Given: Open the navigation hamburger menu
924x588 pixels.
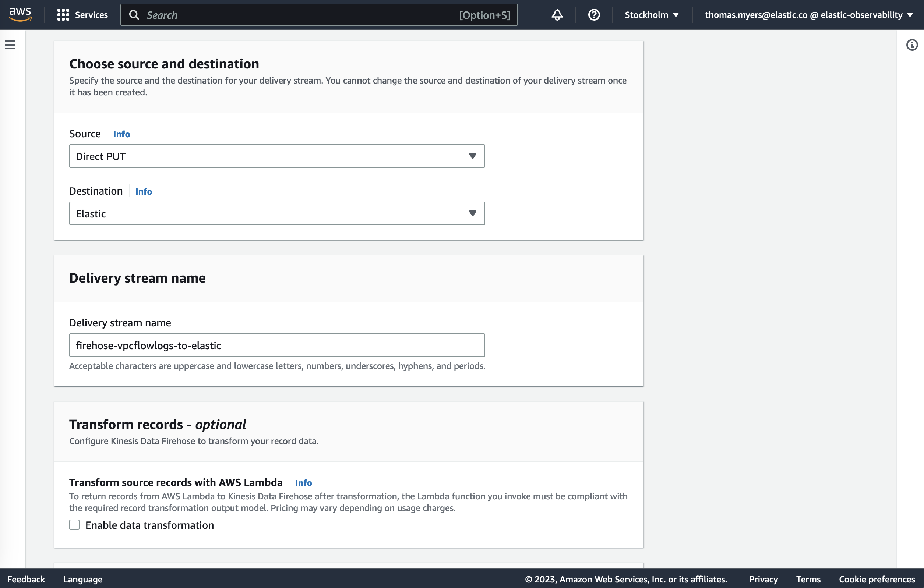Looking at the screenshot, I should [10, 45].
